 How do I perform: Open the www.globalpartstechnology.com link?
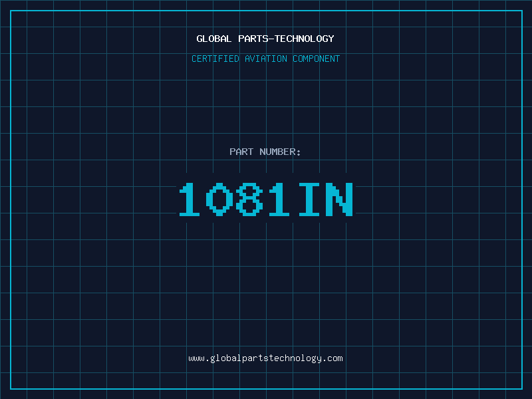tap(265, 358)
